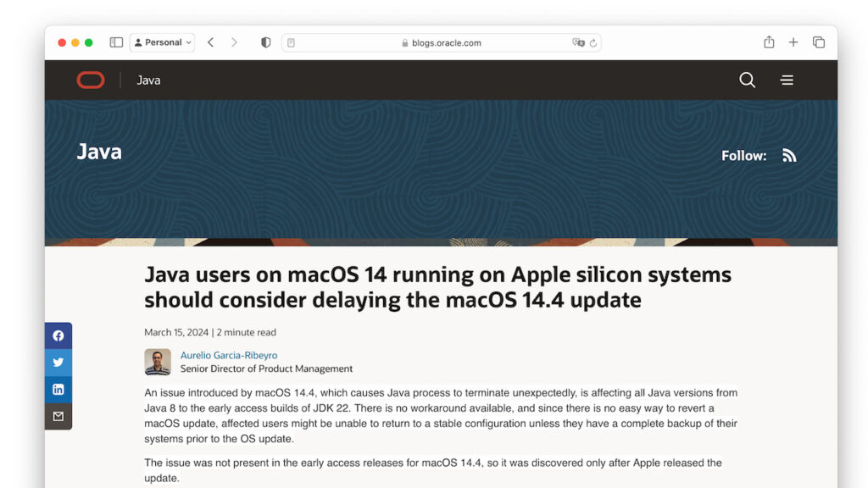Open Aurelio Garcia-Ribeyro's author profile
The height and width of the screenshot is (488, 868).
(x=228, y=355)
